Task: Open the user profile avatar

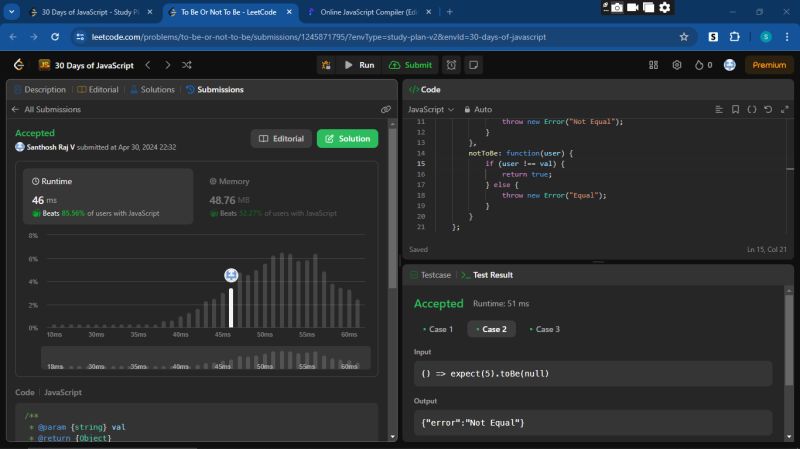Action: (x=730, y=65)
